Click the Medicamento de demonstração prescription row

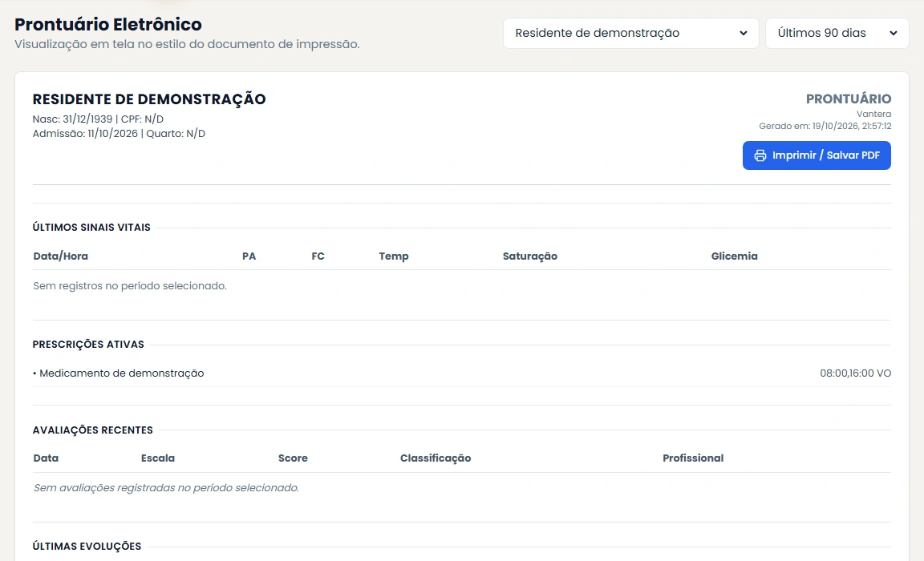point(461,373)
